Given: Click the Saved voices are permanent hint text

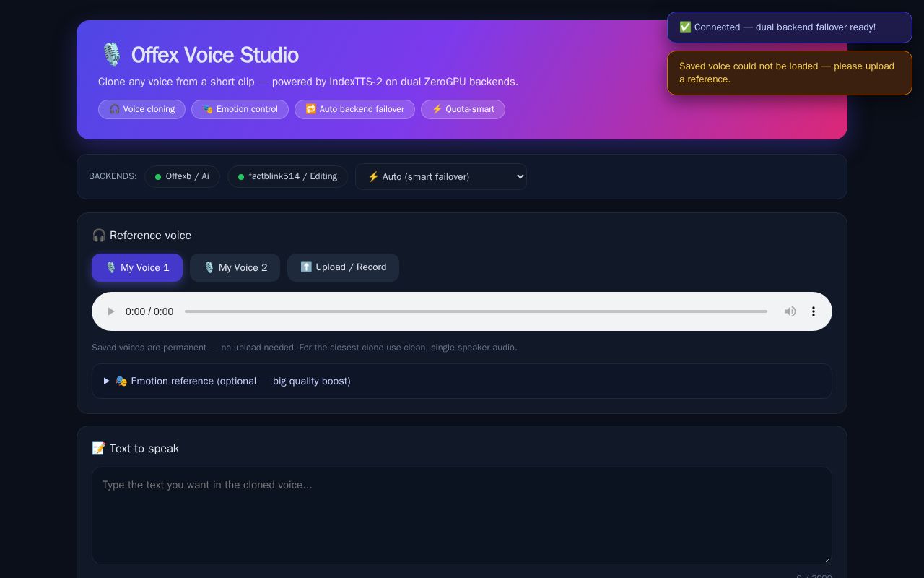Looking at the screenshot, I should 305,348.
